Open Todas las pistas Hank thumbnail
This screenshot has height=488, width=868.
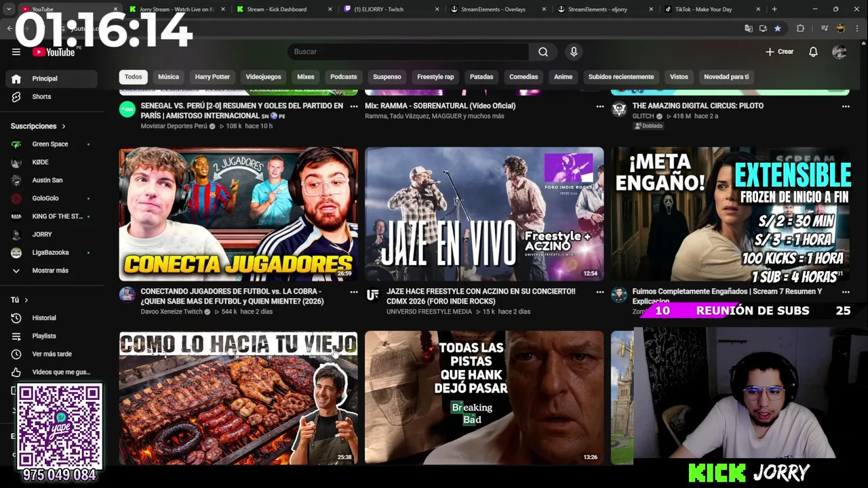(x=484, y=398)
